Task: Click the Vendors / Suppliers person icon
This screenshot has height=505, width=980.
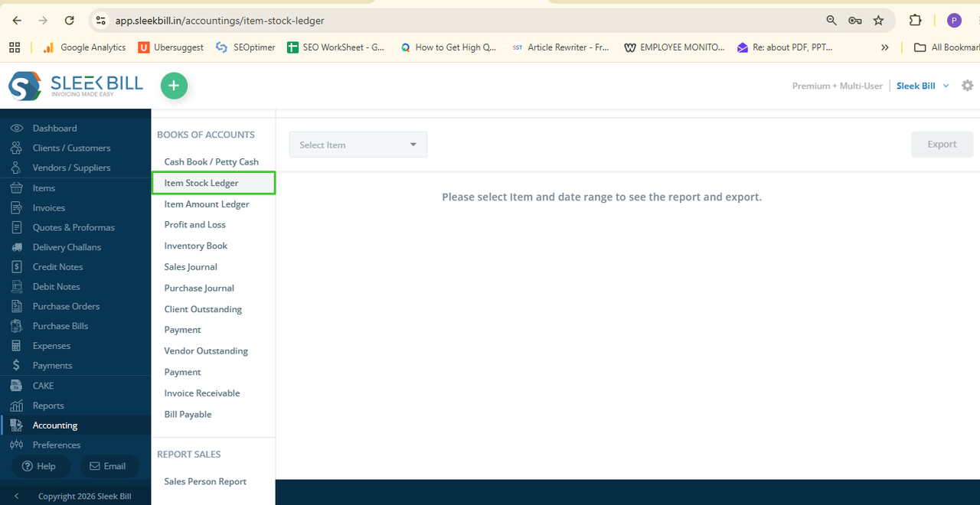Action: 17,168
